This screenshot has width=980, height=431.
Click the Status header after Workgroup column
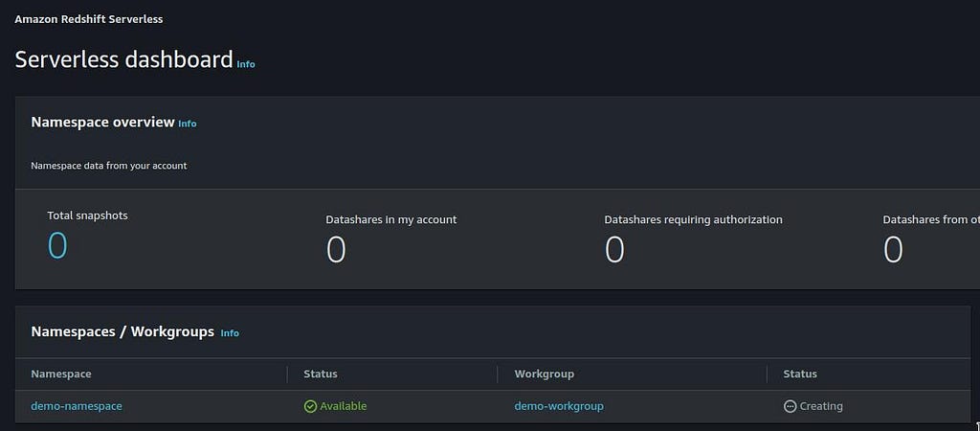(800, 374)
